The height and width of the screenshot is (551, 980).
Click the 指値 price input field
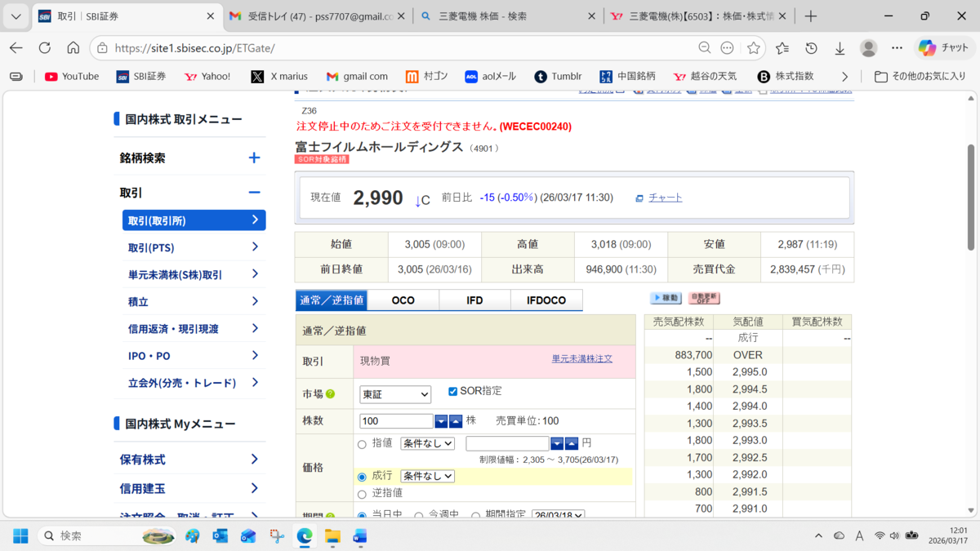pyautogui.click(x=507, y=443)
